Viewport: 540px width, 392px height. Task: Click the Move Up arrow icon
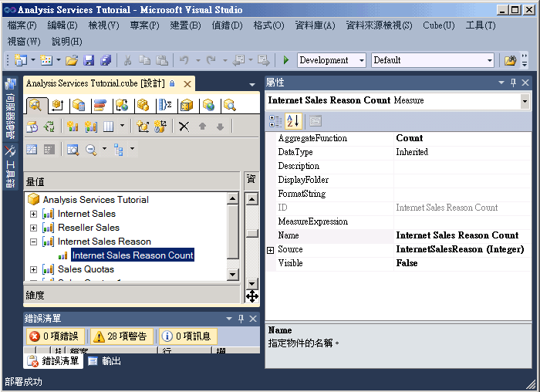click(x=202, y=127)
